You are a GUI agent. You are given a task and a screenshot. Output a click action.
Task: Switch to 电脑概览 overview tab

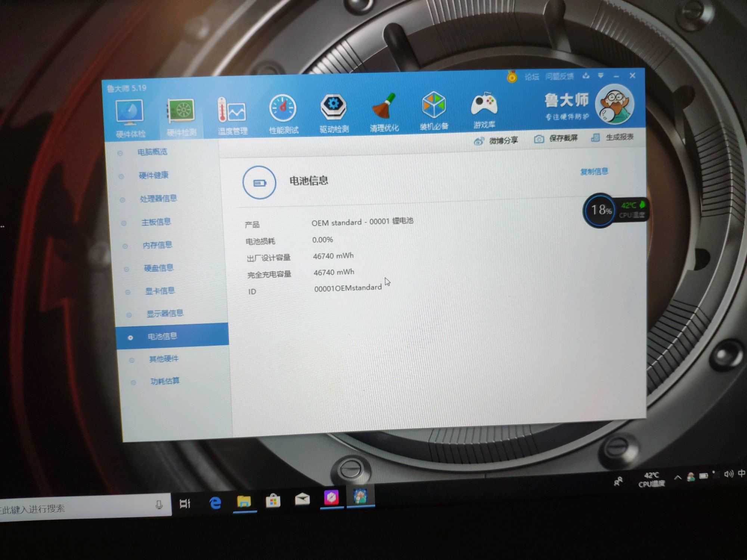pos(152,152)
